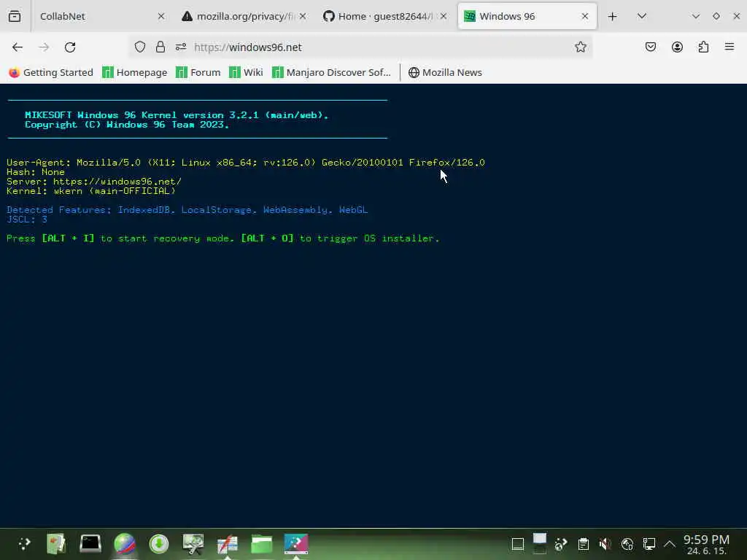Close the mozilla.org privacy tab

(303, 16)
